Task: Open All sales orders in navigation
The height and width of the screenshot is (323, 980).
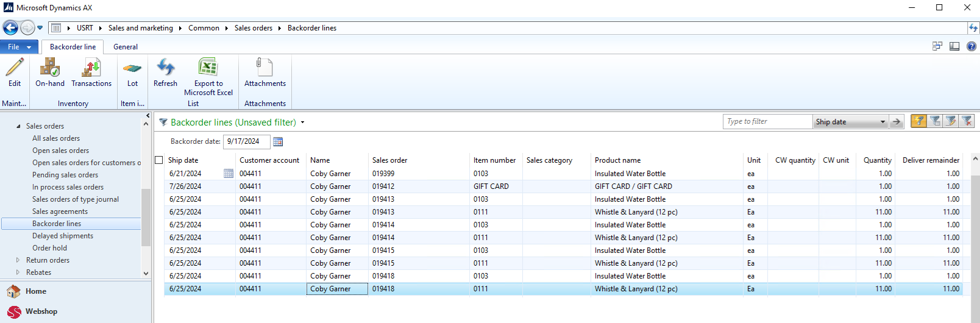Action: 56,138
